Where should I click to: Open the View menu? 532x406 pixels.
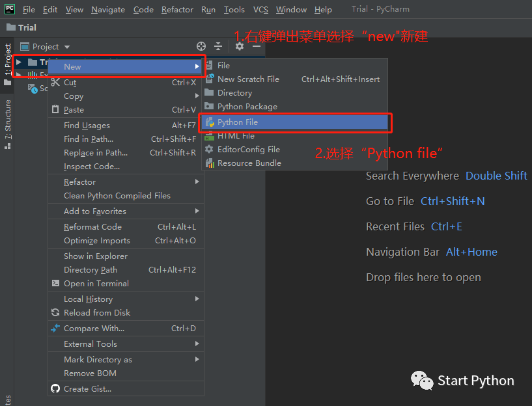[74, 10]
